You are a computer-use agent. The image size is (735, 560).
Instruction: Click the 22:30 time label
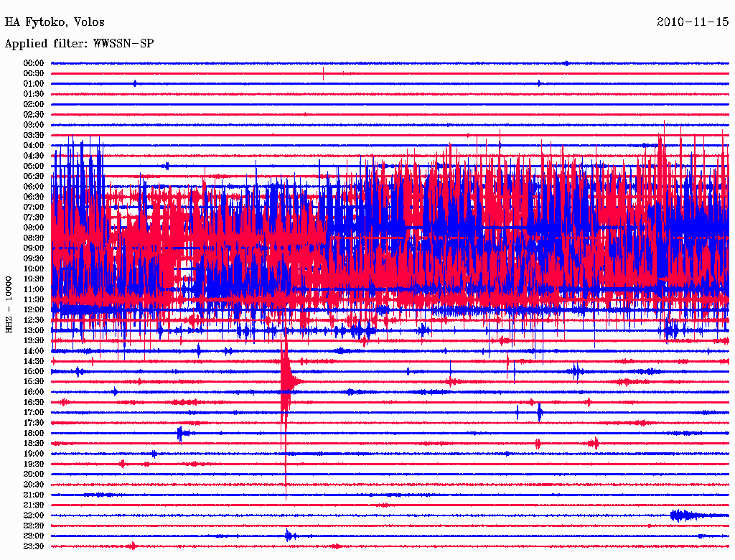pos(34,526)
